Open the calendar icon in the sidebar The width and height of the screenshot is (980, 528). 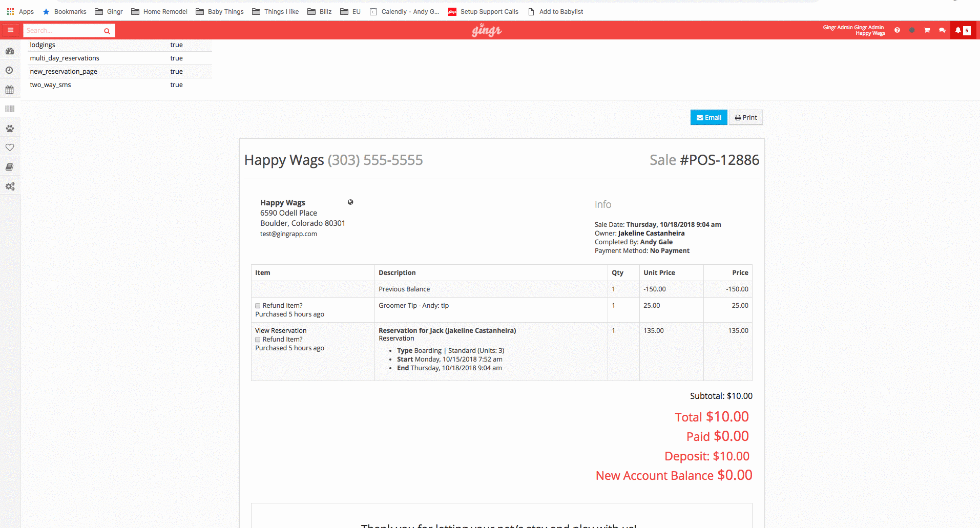tap(10, 90)
